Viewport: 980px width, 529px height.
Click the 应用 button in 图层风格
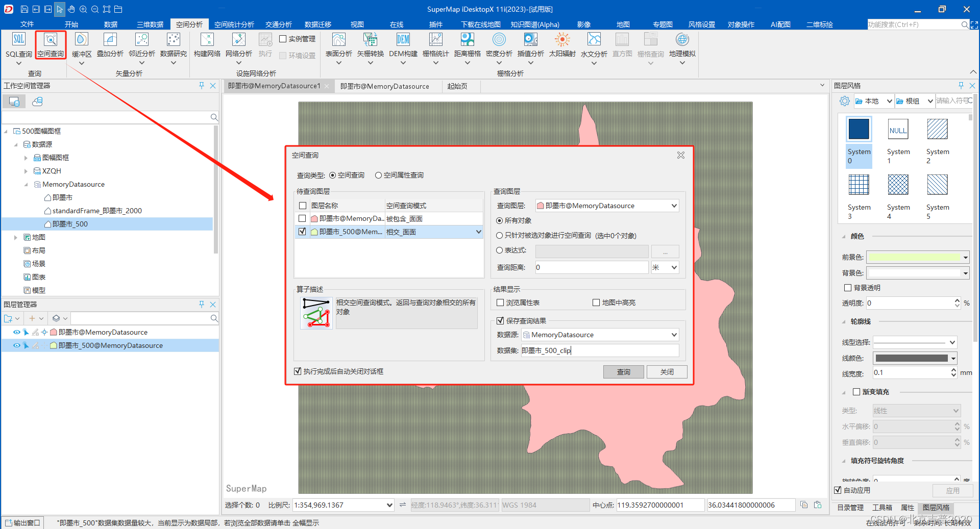point(952,490)
